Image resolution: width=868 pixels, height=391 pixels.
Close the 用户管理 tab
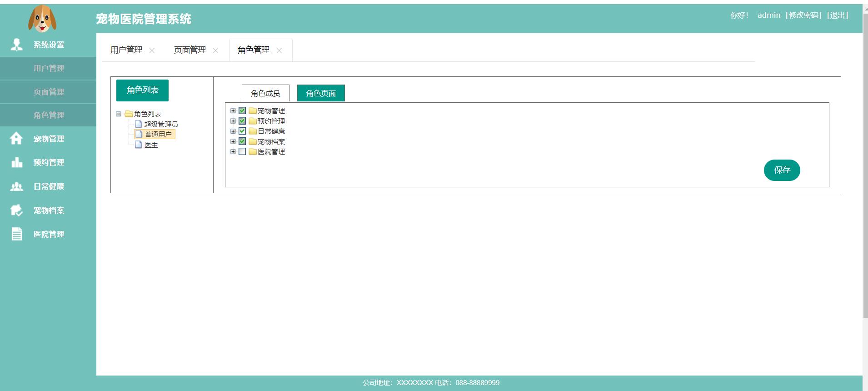152,50
